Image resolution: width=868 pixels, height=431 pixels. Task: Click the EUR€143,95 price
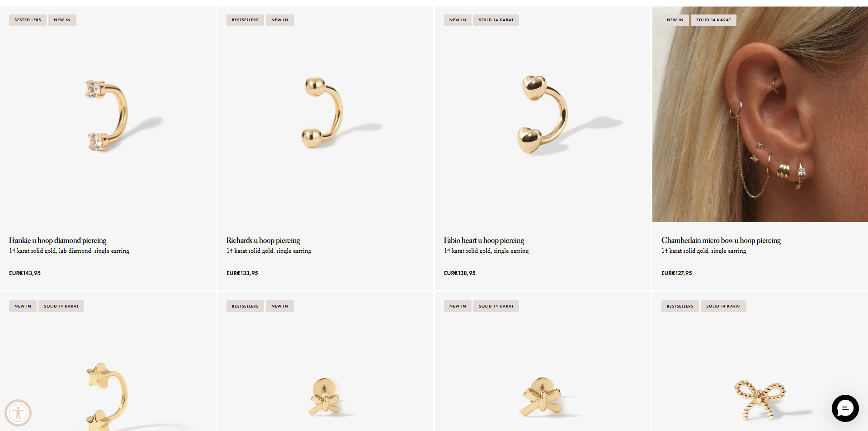point(25,273)
